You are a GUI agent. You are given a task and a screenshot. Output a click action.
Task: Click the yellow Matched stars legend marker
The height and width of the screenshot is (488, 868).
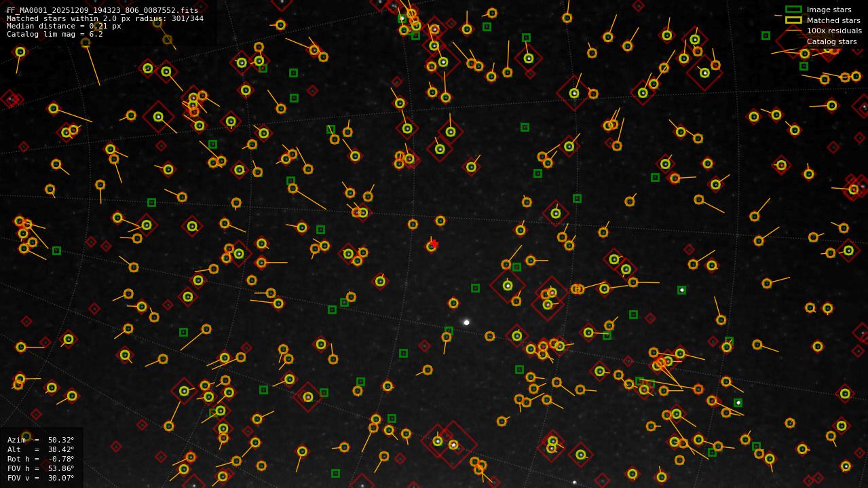tap(795, 20)
